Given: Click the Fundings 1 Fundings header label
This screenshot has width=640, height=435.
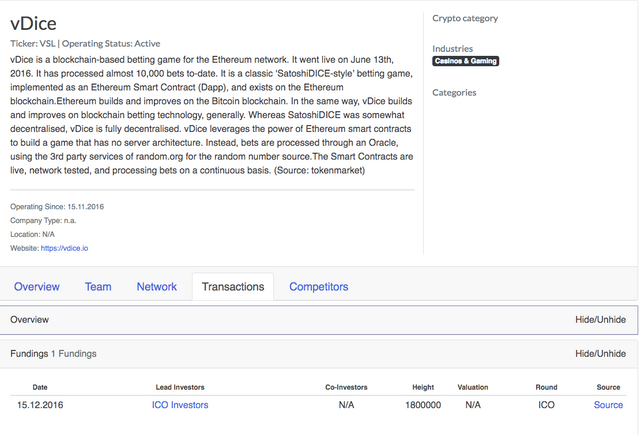Looking at the screenshot, I should [x=53, y=353].
